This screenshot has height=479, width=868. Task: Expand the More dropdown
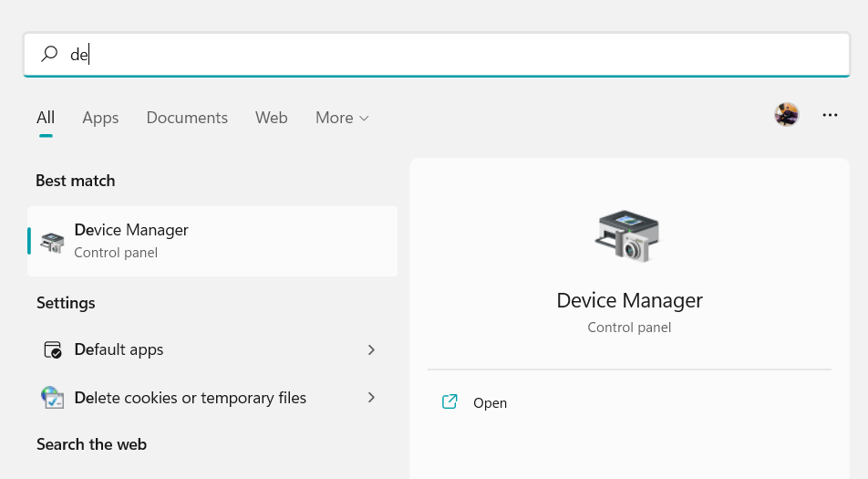[342, 118]
